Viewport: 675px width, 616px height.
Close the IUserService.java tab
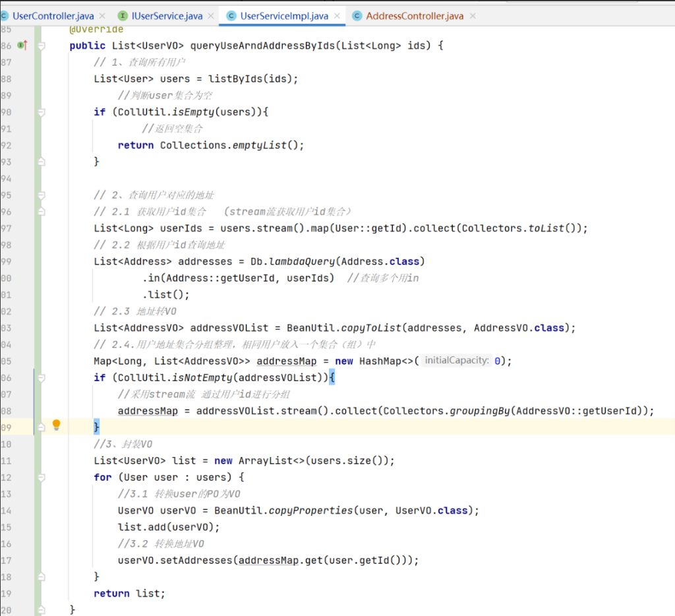click(210, 16)
